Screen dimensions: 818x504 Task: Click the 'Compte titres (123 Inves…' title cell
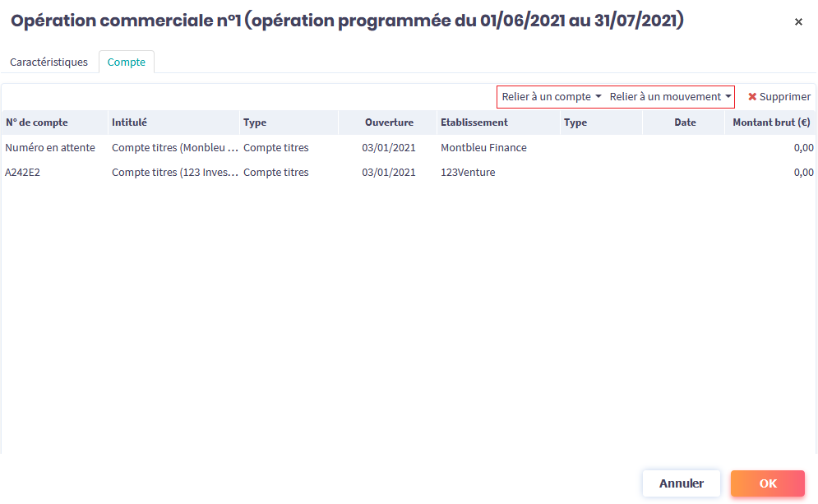coord(175,173)
